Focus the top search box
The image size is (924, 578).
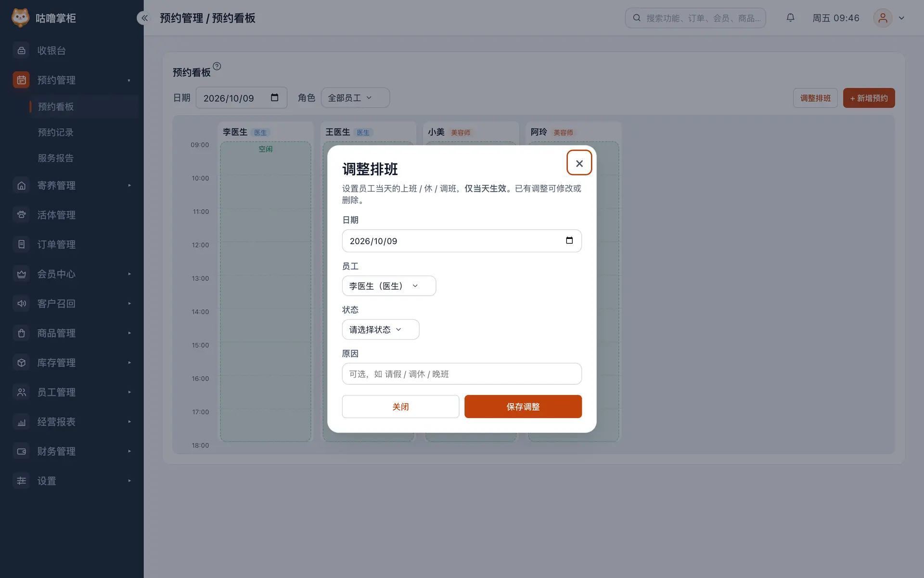(695, 18)
